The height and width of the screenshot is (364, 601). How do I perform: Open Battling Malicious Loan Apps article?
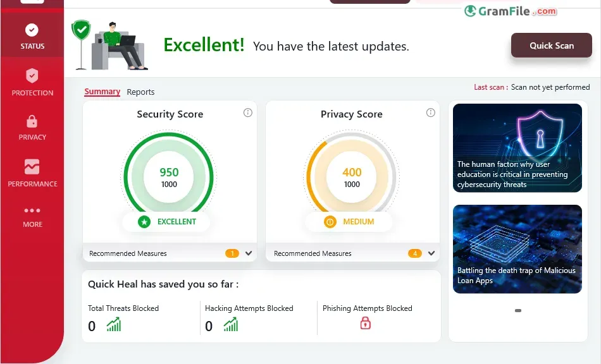pyautogui.click(x=517, y=249)
